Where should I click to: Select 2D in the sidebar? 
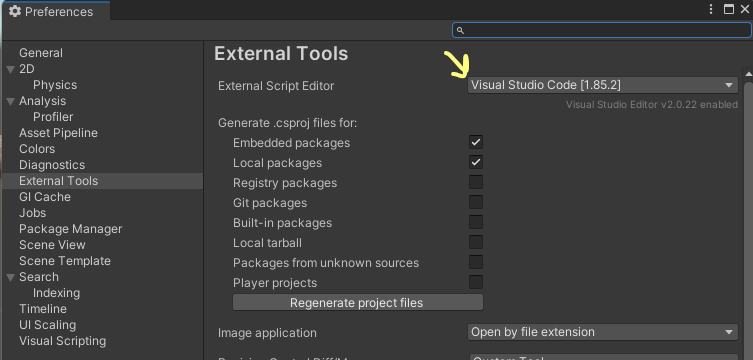pos(27,69)
